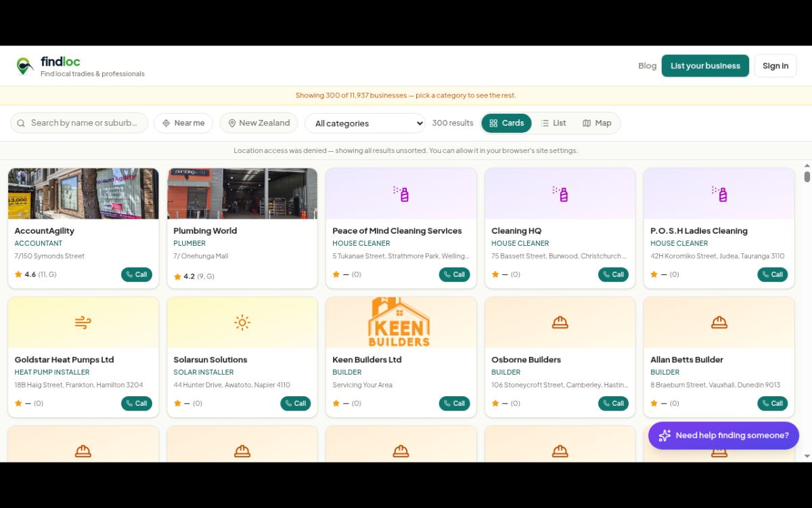The image size is (812, 508).
Task: Switch to Map view
Action: coord(597,123)
